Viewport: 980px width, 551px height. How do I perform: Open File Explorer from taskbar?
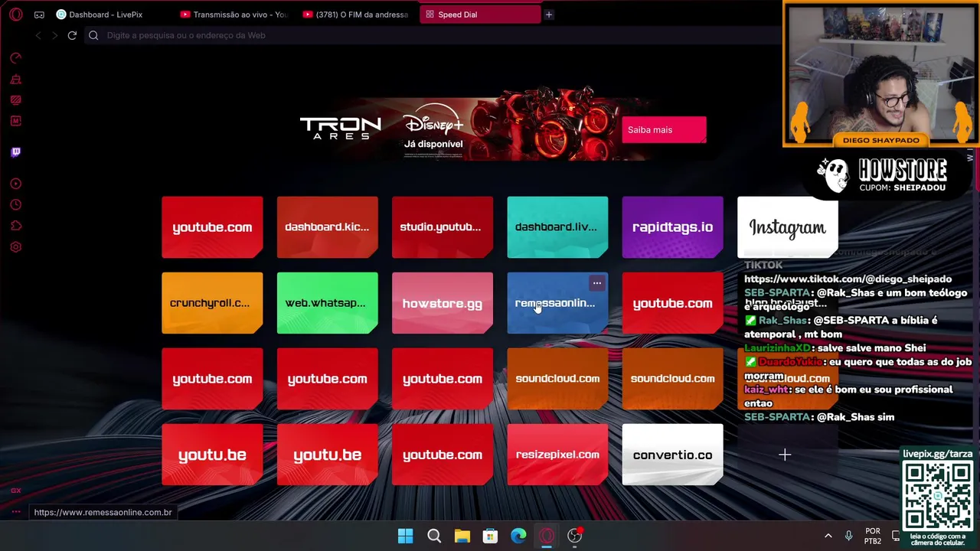[462, 536]
